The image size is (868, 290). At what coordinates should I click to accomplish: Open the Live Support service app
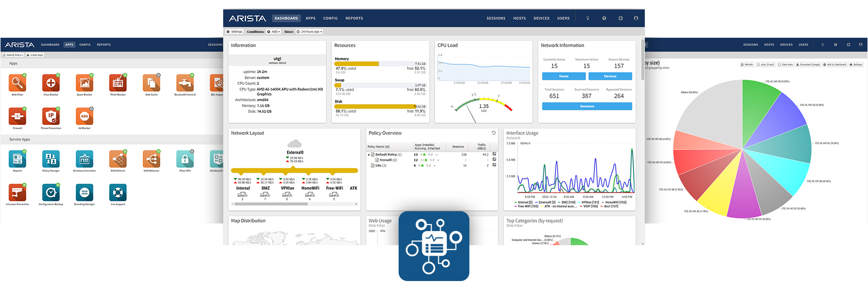coord(118,192)
